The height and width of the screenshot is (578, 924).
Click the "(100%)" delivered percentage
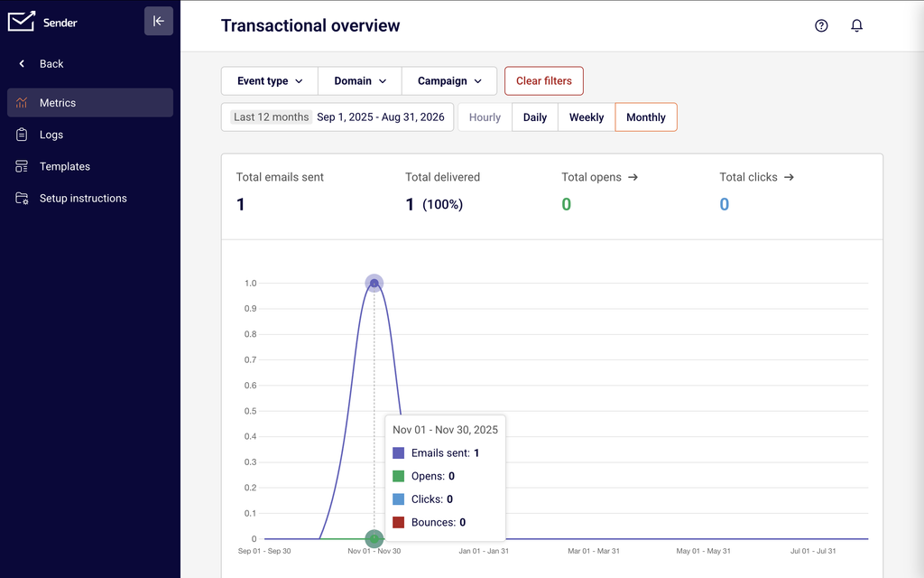[442, 205]
